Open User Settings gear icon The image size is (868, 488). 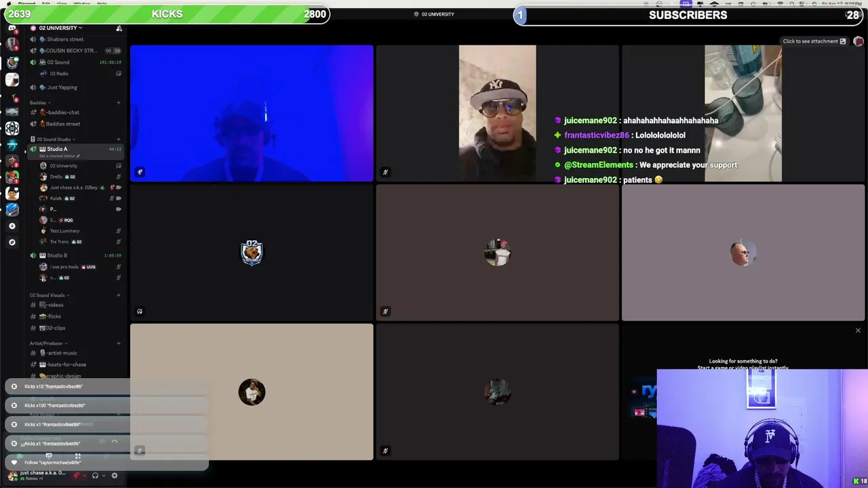coord(114,475)
